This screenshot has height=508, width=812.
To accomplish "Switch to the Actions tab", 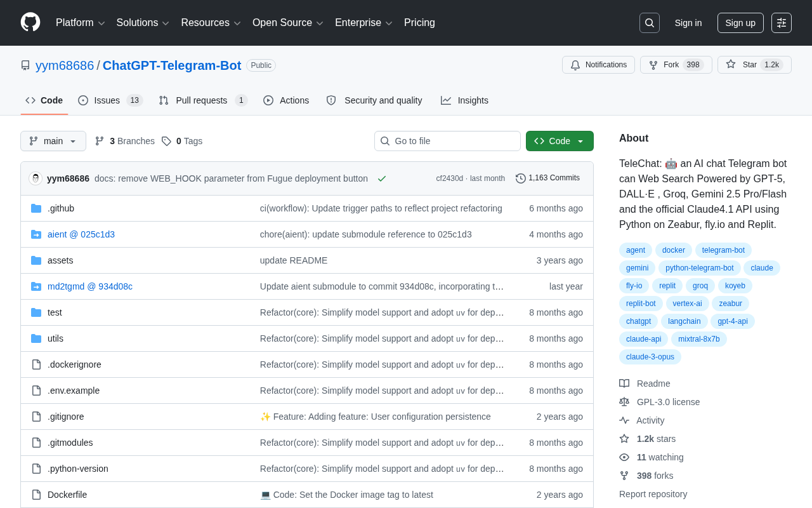I will (x=286, y=100).
